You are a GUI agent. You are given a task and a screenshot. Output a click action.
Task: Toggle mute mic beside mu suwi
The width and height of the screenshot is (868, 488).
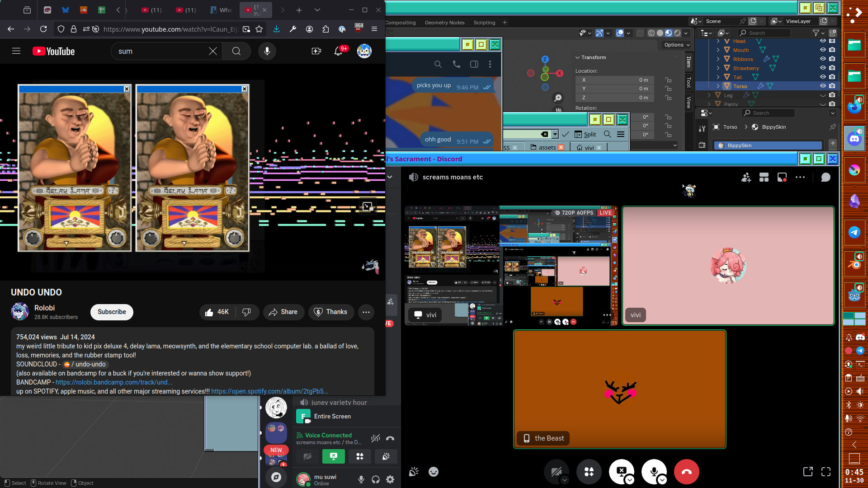point(361,479)
